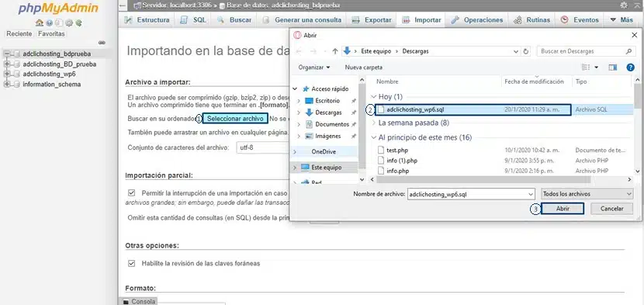Reload navigation panel with green refresh icon

pos(78,23)
